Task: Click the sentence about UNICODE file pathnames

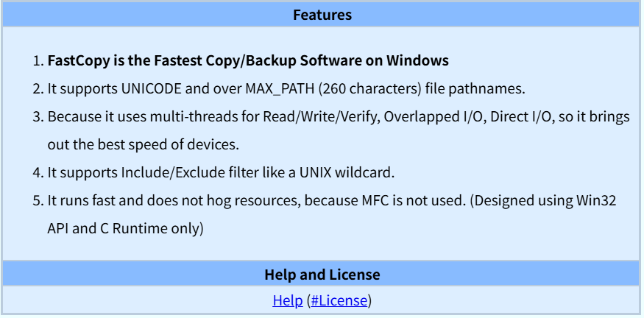Action: (286, 89)
